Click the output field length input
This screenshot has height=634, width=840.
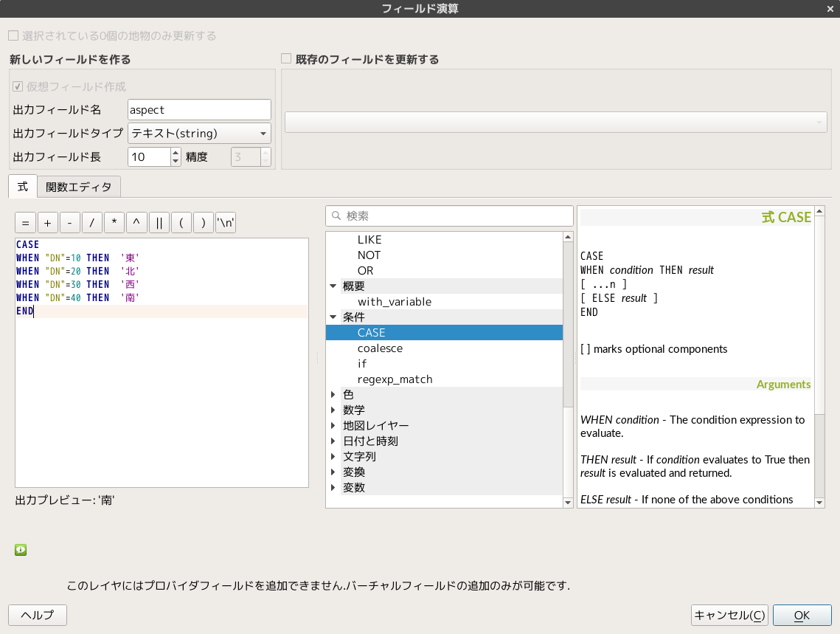pyautogui.click(x=150, y=157)
